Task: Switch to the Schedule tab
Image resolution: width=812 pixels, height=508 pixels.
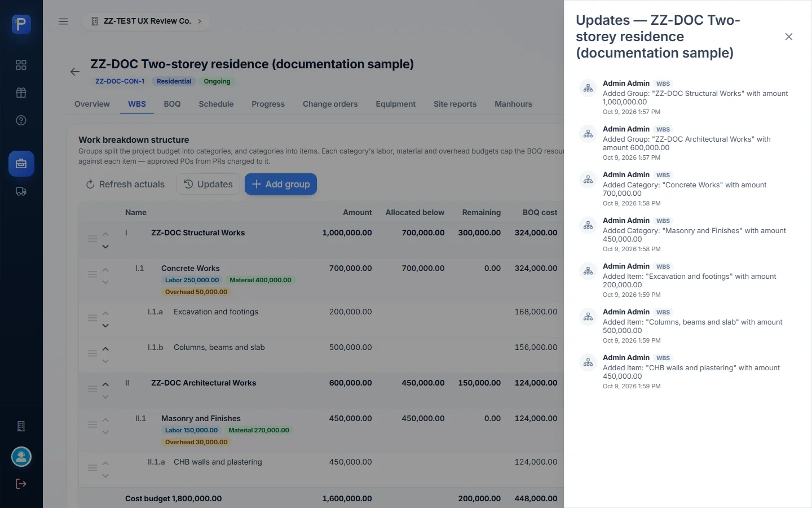Action: pos(216,104)
